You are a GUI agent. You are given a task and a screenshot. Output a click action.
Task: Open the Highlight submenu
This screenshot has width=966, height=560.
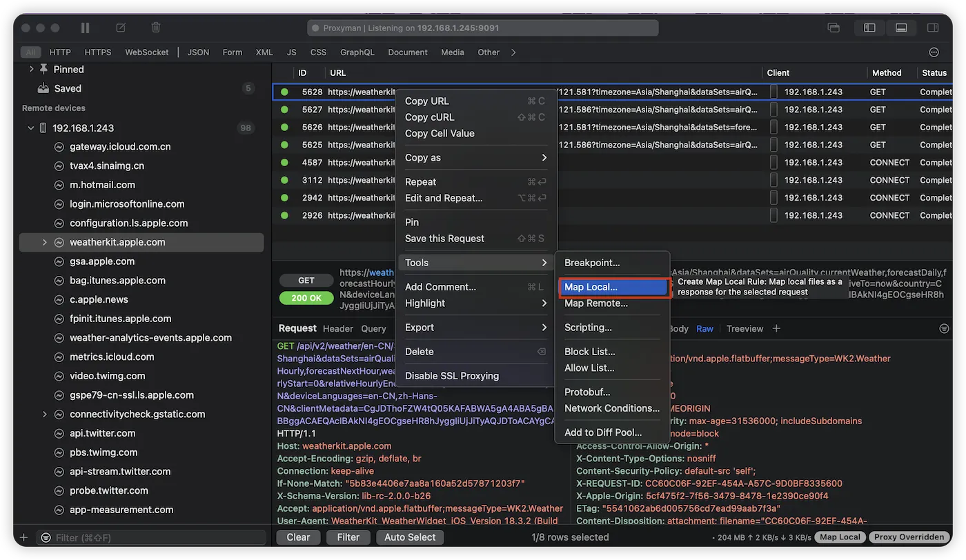(x=476, y=303)
